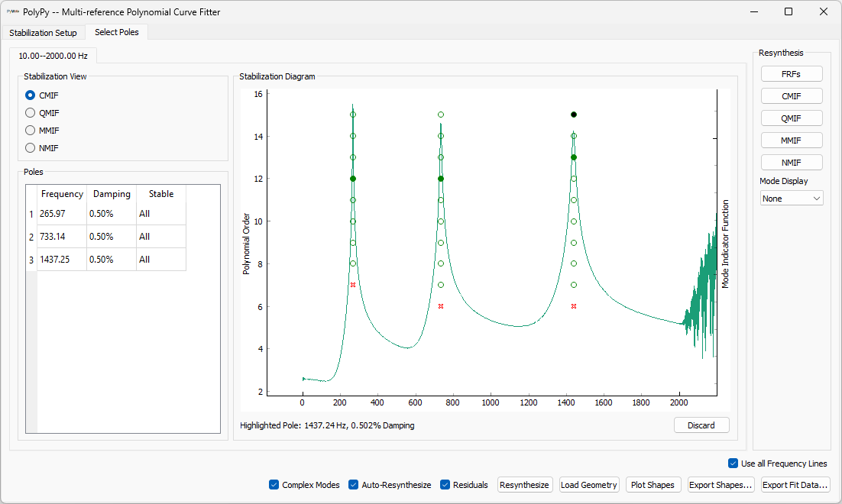Choose NMIF in Stabilization View

pos(31,148)
